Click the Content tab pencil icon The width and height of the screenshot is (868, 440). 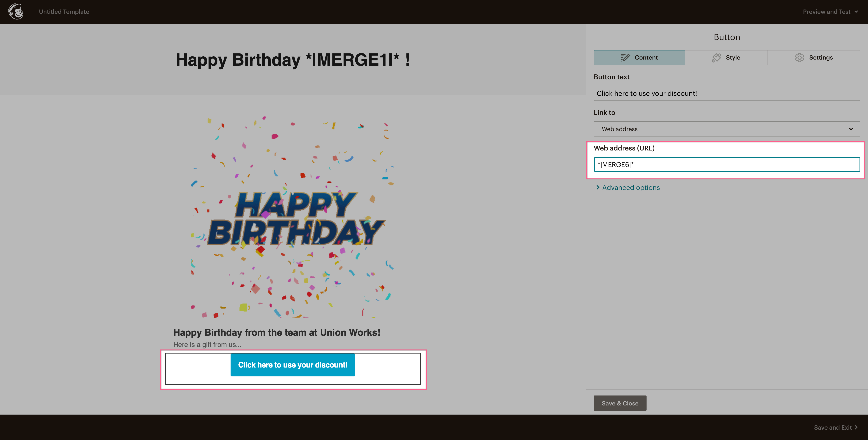click(x=625, y=58)
